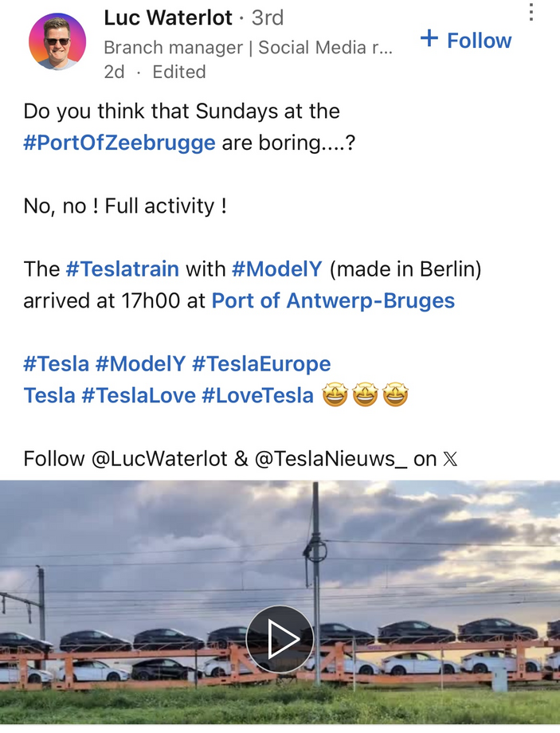Image resolution: width=560 pixels, height=733 pixels.
Task: Open Luc Waterlot's profile picture
Action: coord(57,41)
